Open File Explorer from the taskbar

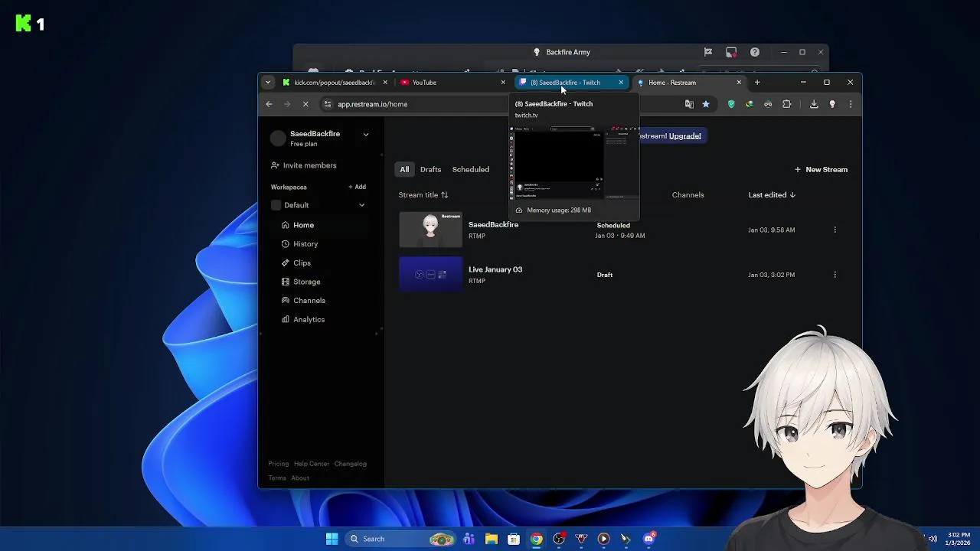point(492,539)
